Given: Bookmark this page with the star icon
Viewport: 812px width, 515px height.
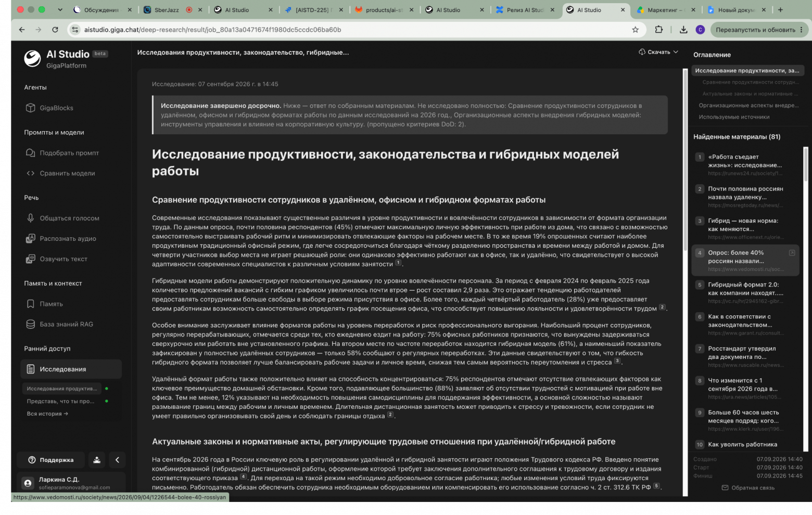Looking at the screenshot, I should (636, 30).
